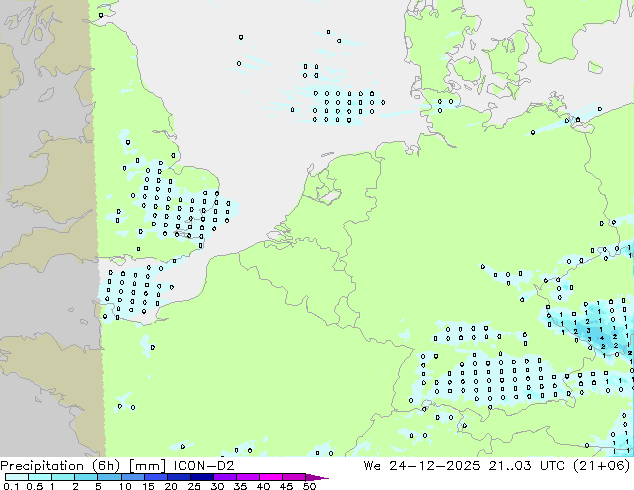Click the 'We' weekday label
634x490 pixels.
click(372, 466)
